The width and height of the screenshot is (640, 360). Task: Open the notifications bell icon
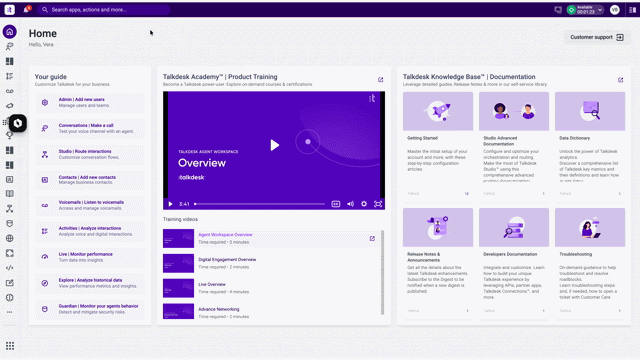[x=27, y=9]
